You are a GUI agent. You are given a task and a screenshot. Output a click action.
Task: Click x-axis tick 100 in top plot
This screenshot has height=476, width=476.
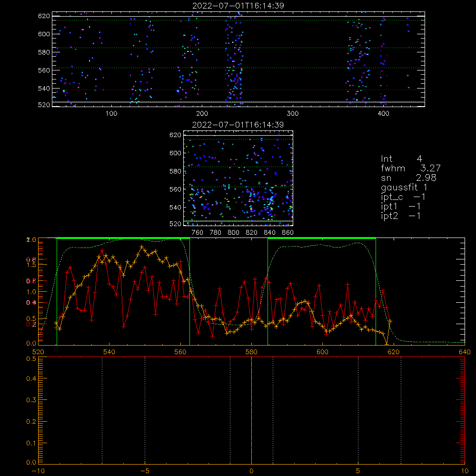[111, 114]
